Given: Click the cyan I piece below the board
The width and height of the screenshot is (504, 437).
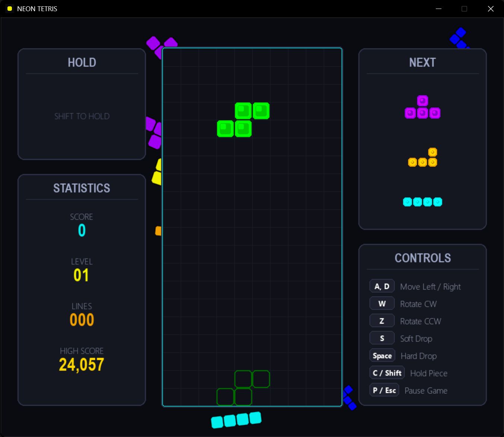Looking at the screenshot, I should 236,420.
